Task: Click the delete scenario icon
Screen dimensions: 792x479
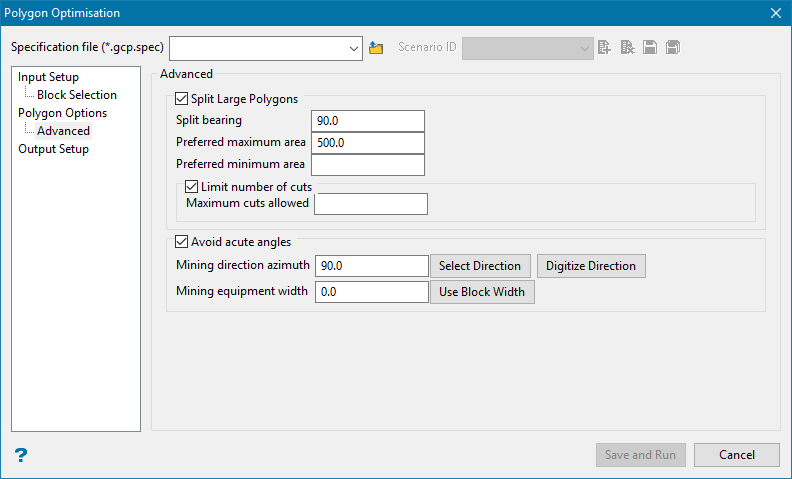Action: (627, 47)
